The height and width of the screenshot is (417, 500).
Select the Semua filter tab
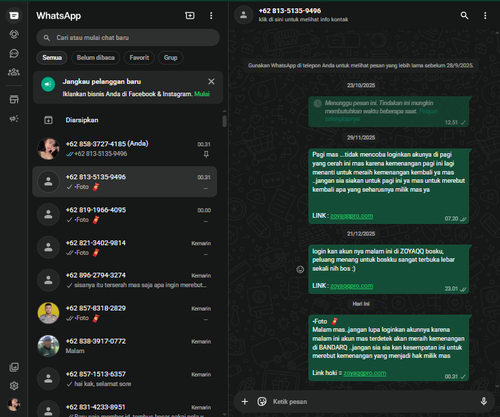coord(52,58)
